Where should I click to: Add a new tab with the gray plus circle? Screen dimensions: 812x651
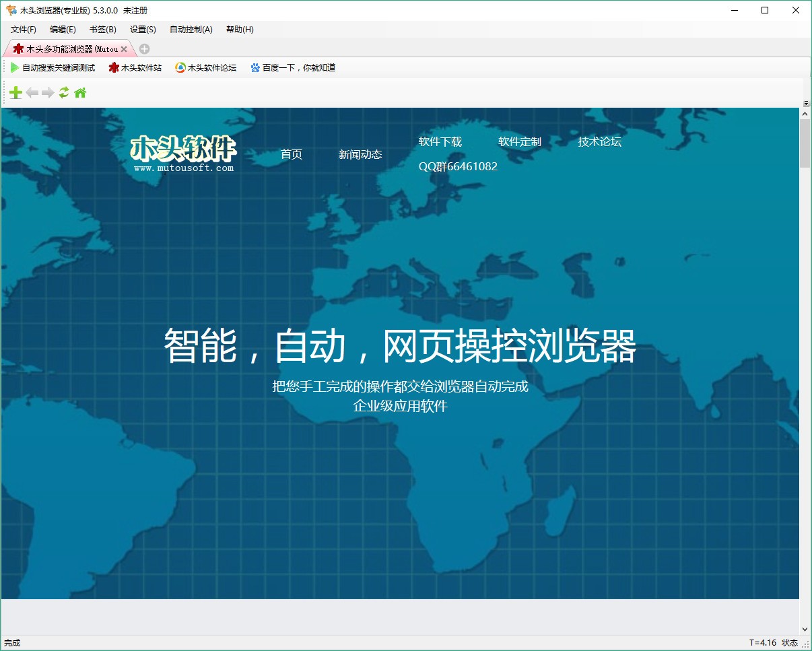(x=144, y=49)
